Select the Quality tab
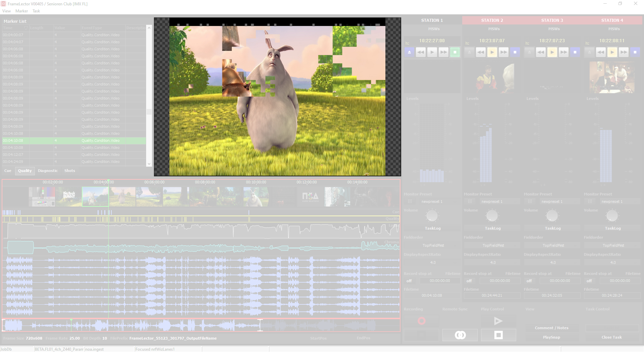 point(25,171)
